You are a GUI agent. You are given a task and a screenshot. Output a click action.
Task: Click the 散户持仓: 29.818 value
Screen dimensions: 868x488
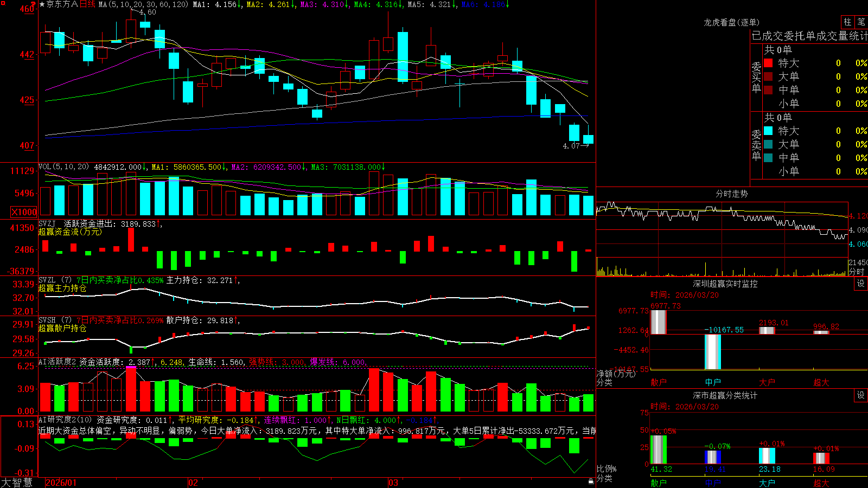[201, 320]
